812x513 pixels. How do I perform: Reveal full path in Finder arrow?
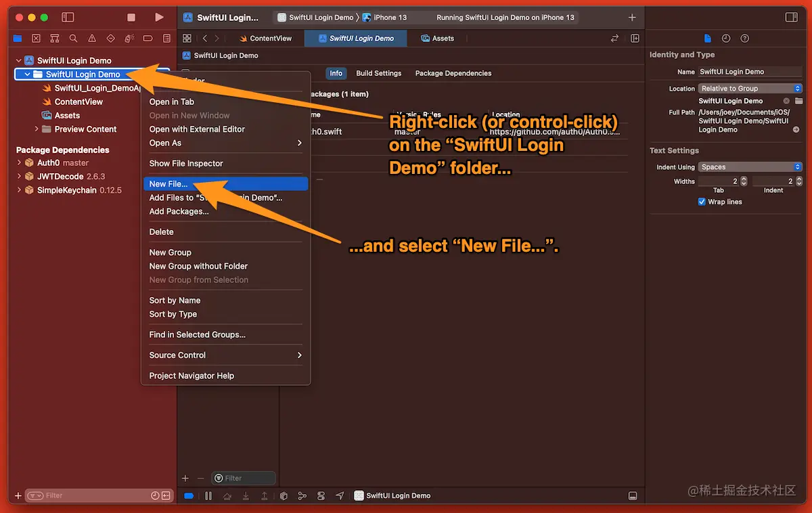click(796, 129)
